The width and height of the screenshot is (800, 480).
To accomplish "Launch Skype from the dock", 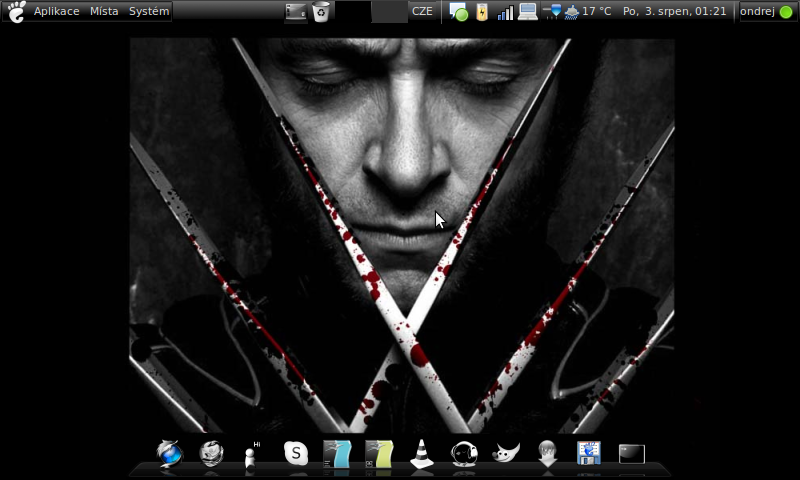I will click(296, 453).
